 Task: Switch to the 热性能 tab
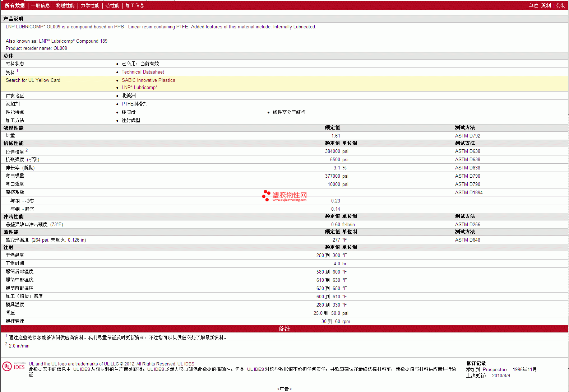click(112, 5)
